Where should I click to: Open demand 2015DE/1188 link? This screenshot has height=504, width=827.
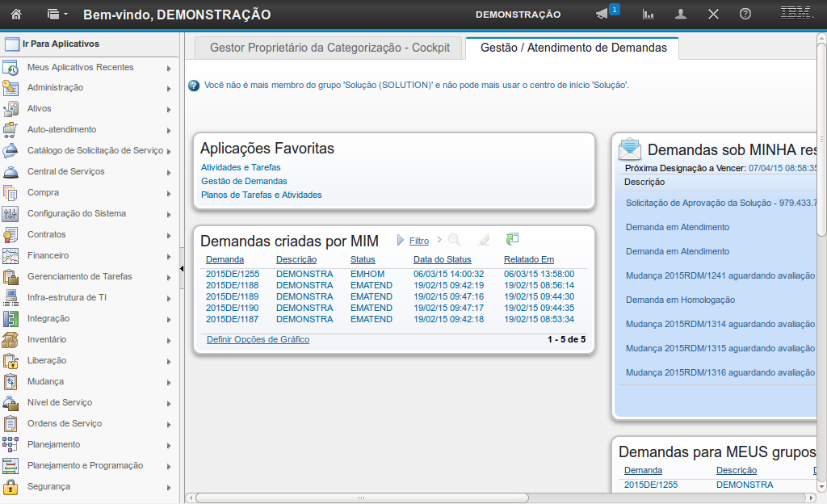click(x=232, y=285)
